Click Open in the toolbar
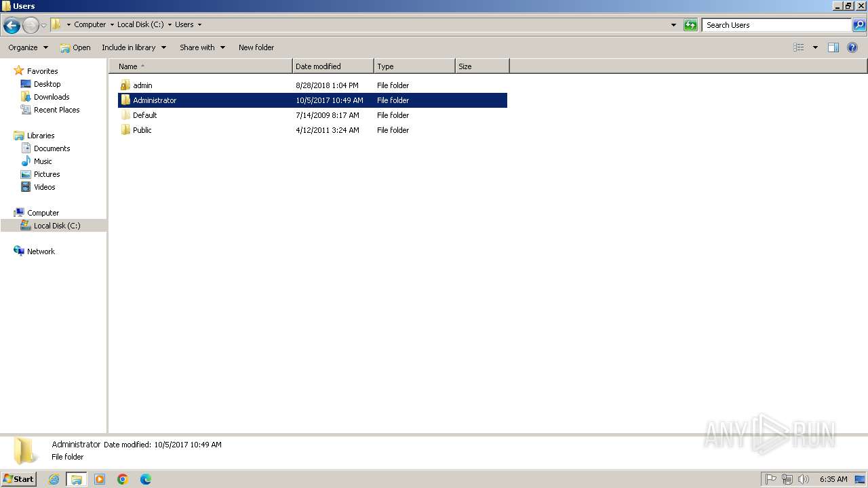 click(75, 47)
